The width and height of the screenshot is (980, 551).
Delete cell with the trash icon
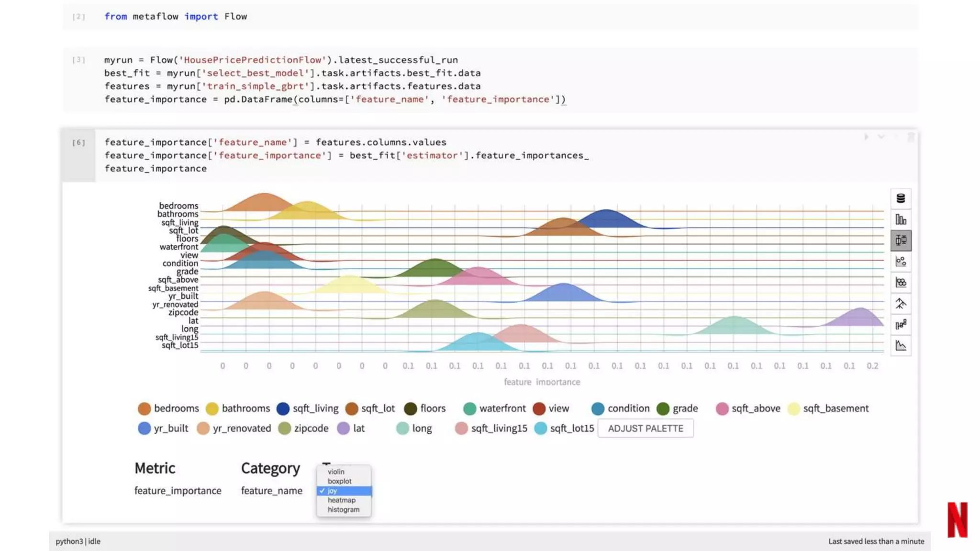(x=911, y=137)
